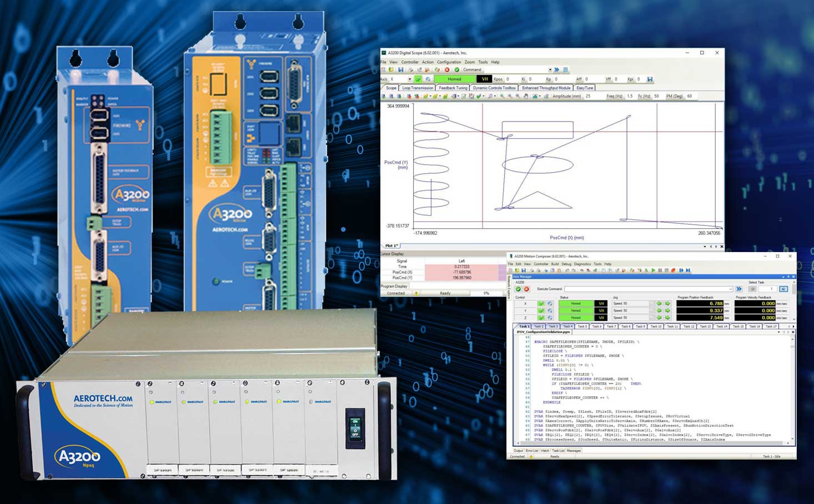Open Axis Manager panel options dropdown arrow

(783, 276)
